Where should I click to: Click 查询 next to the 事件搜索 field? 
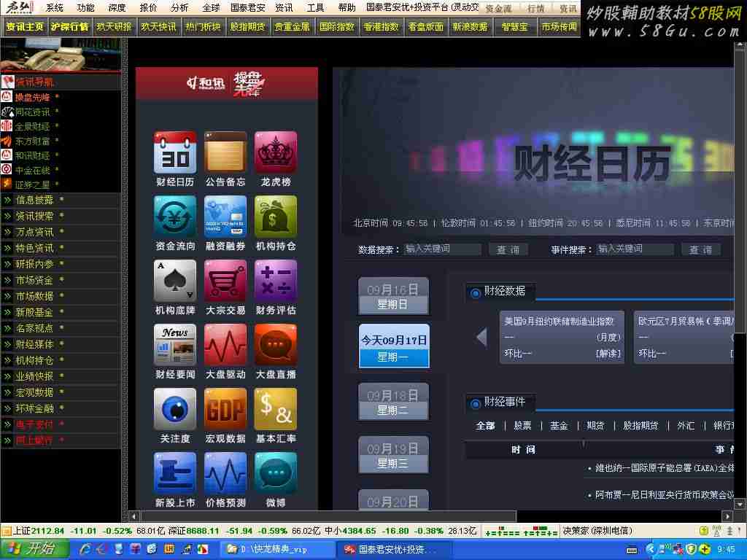(x=700, y=249)
